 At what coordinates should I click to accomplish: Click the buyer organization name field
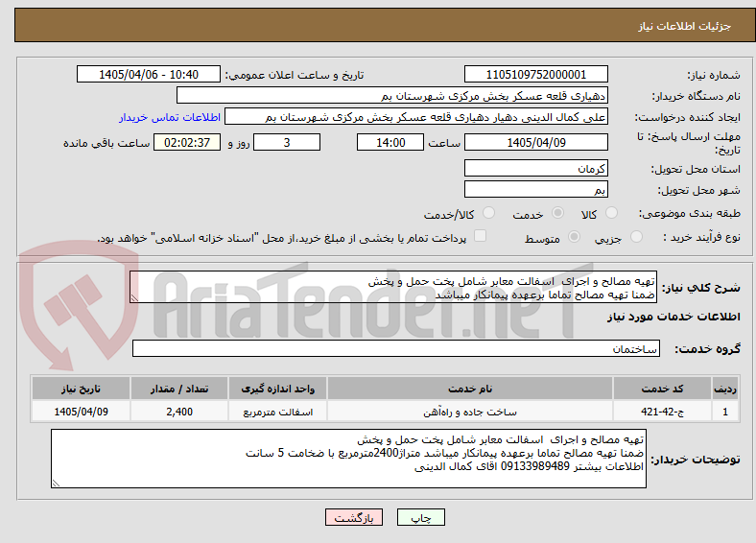click(x=392, y=96)
